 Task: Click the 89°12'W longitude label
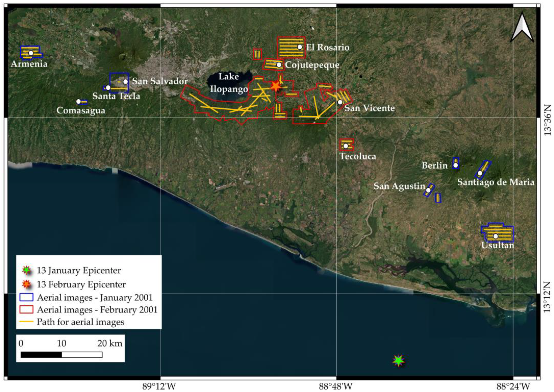(x=159, y=386)
